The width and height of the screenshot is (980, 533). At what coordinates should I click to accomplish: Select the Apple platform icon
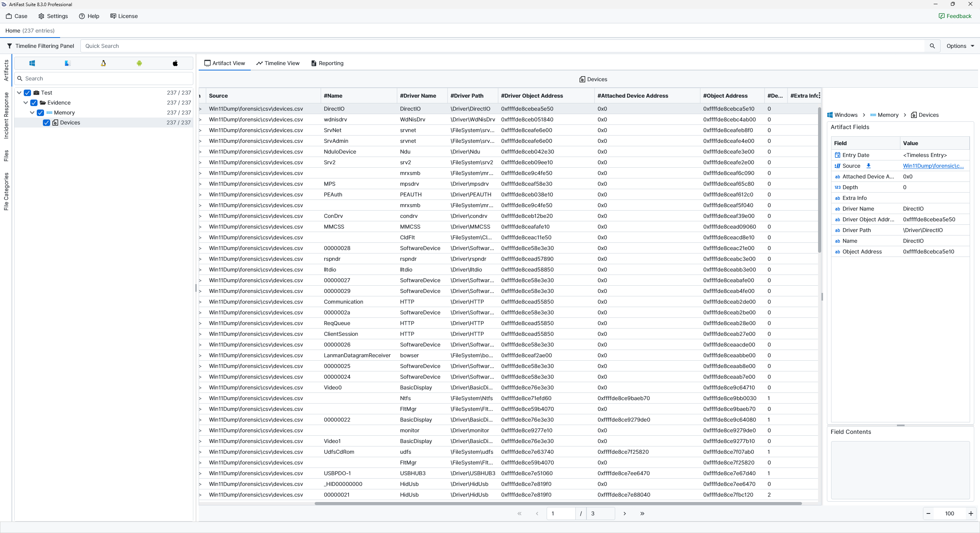click(x=175, y=63)
